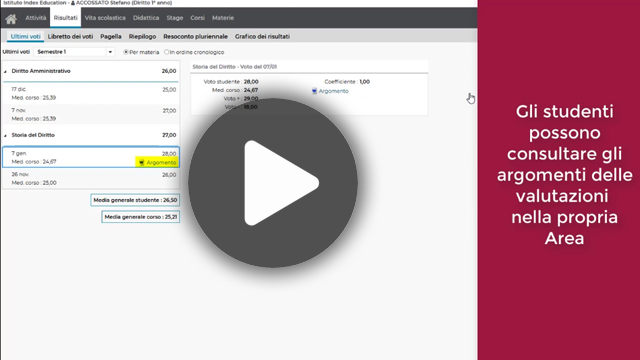Screen dimensions: 640x360
Task: Open the Materie menu
Action: [223, 18]
